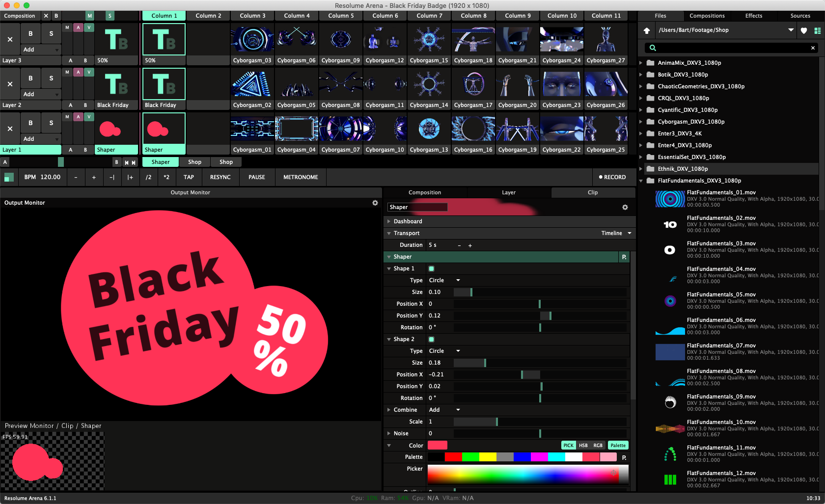Switch to the Effects tab
The width and height of the screenshot is (825, 504).
click(753, 16)
